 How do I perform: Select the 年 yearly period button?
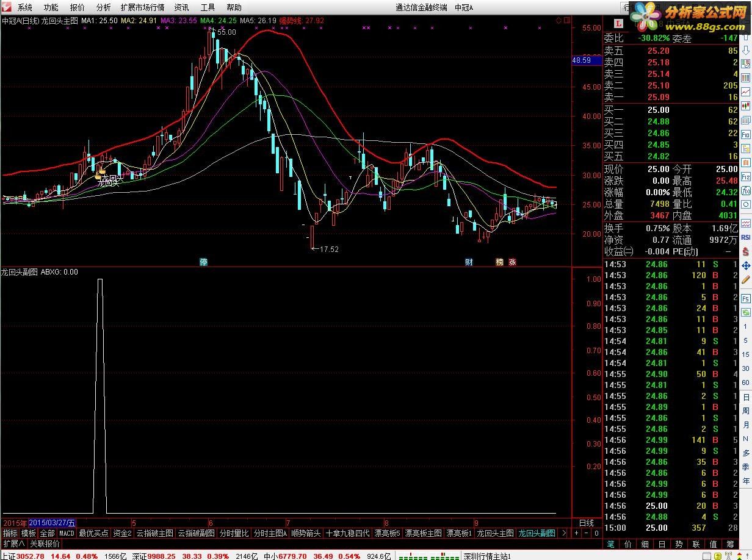(746, 480)
